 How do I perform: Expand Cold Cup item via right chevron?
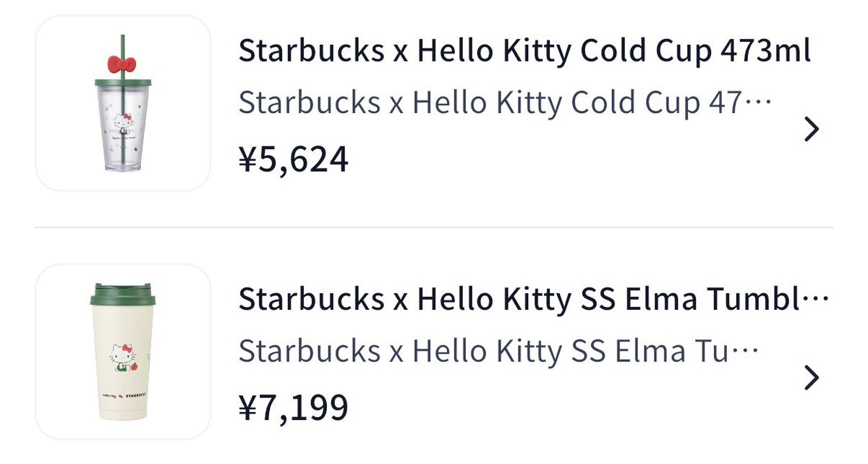[x=812, y=130]
